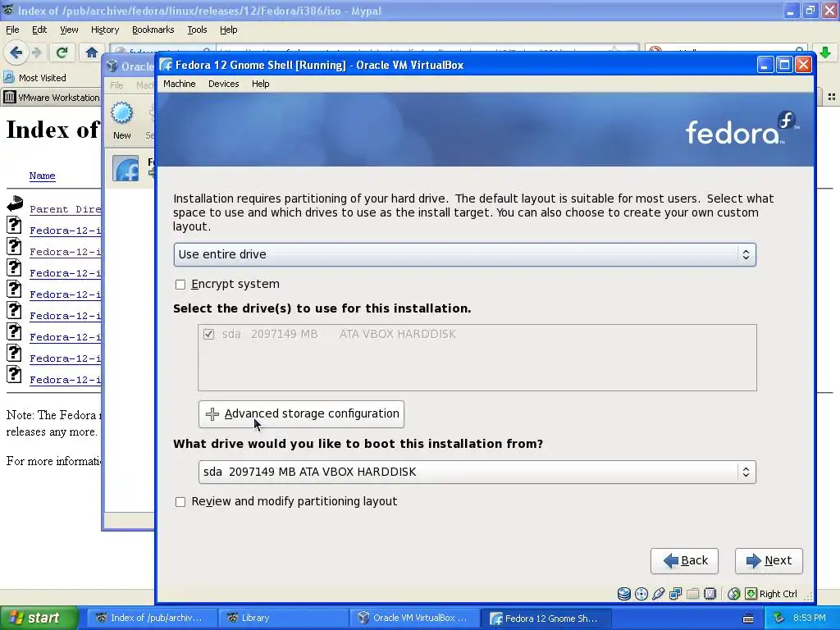The image size is (840, 630).
Task: Click the Next button in installer
Action: (769, 561)
